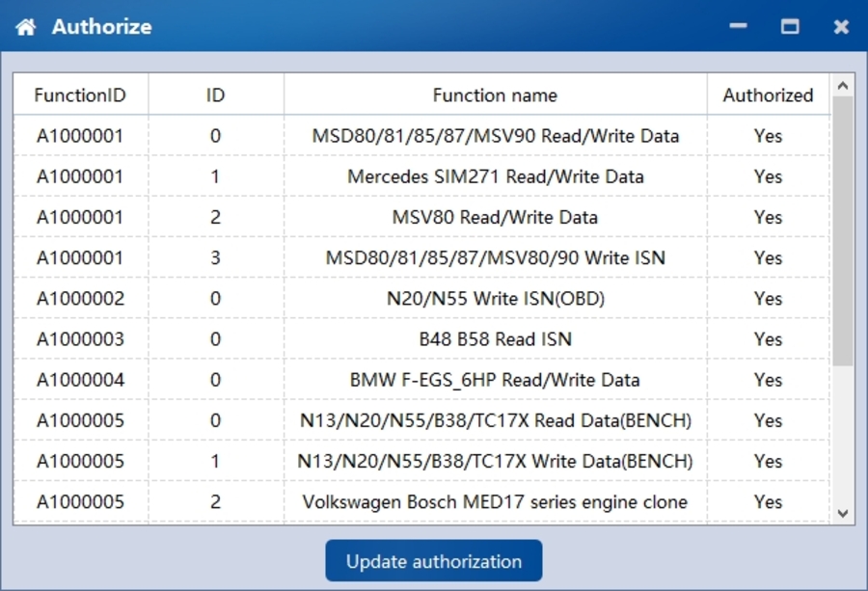The width and height of the screenshot is (868, 591).
Task: Sort by the FunctionID column header
Action: (80, 95)
